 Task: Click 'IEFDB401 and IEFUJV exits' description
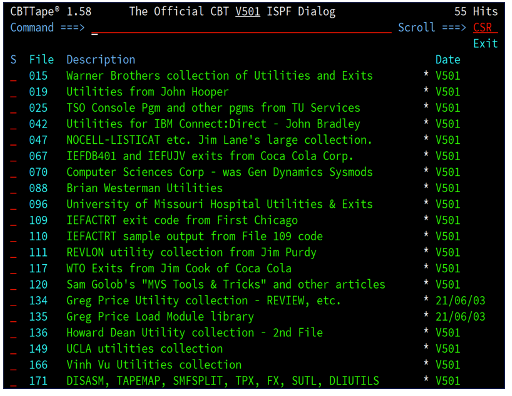coord(210,156)
